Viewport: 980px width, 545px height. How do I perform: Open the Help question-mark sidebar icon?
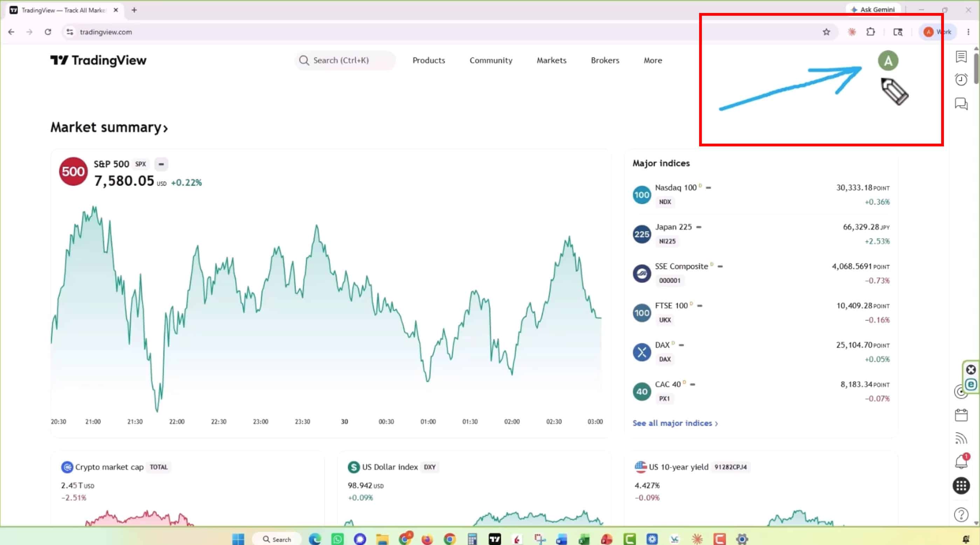pyautogui.click(x=961, y=515)
